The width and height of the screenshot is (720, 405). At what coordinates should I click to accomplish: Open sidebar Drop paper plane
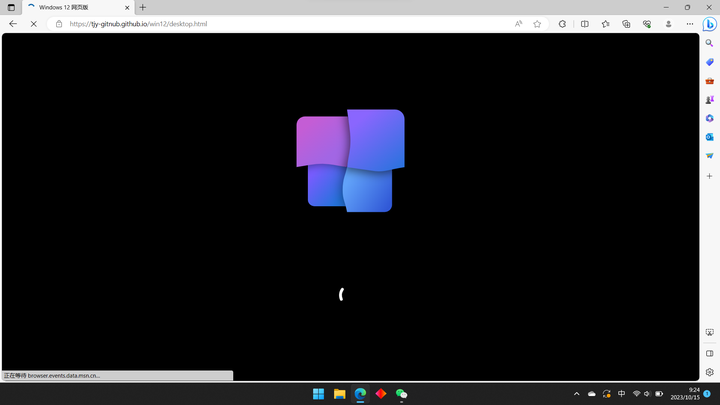tap(709, 156)
